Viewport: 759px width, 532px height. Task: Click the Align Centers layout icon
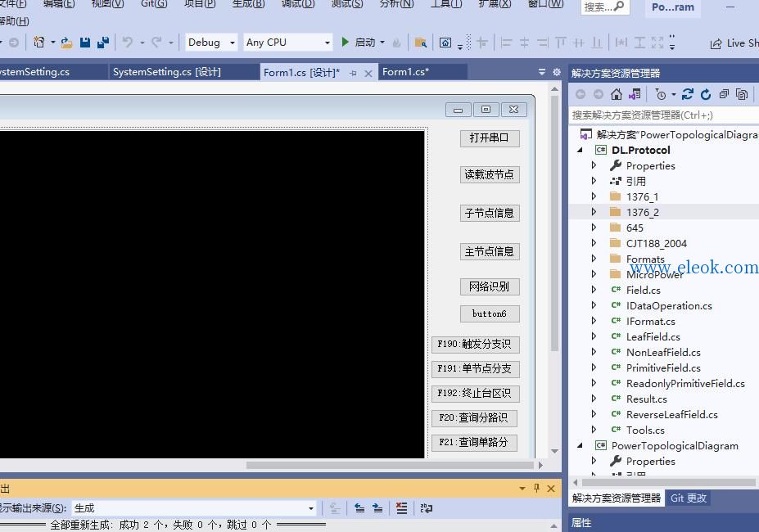(x=524, y=43)
